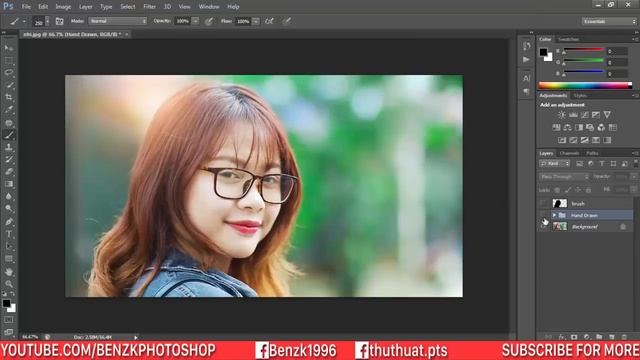
Task: Add a Color Balance adjustment
Action: 567,127
